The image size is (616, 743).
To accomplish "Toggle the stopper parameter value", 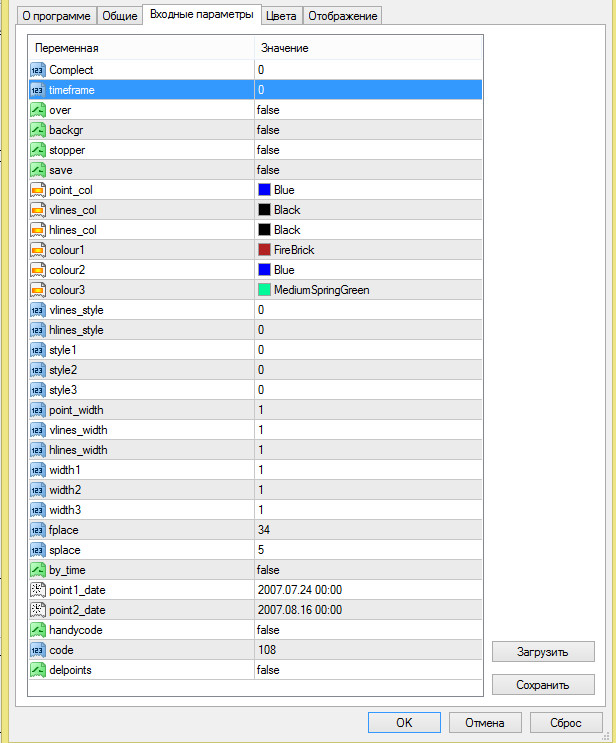I will pos(368,150).
